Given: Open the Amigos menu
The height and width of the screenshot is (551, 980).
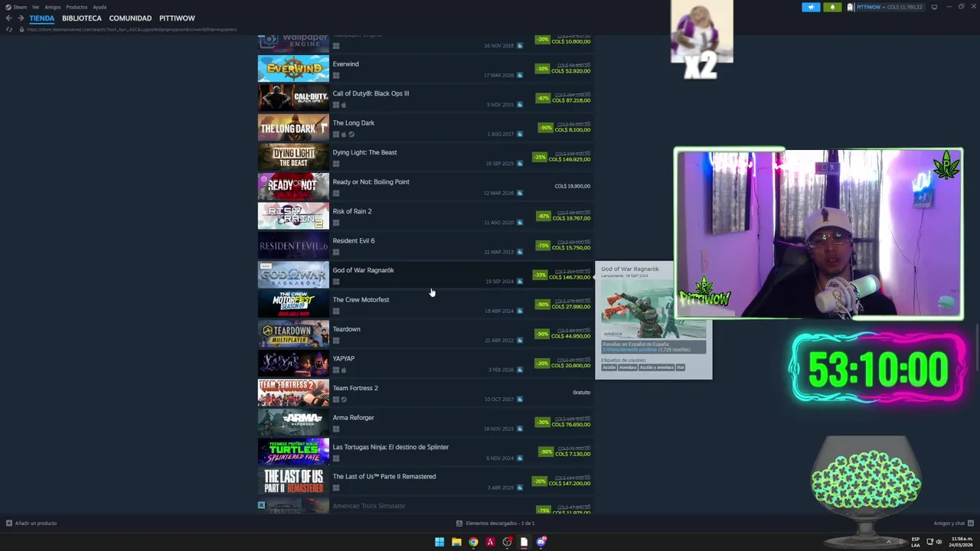Looking at the screenshot, I should [x=53, y=7].
